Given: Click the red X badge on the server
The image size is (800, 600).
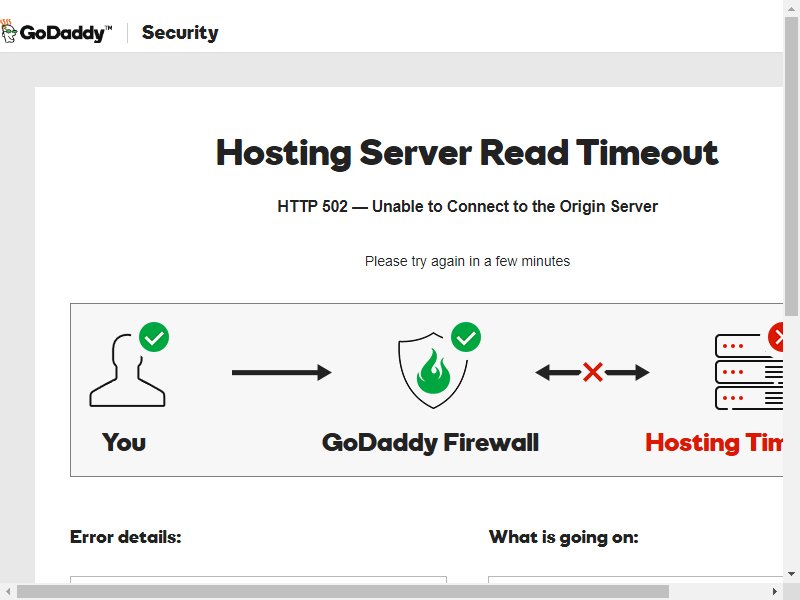Looking at the screenshot, I should [x=776, y=337].
